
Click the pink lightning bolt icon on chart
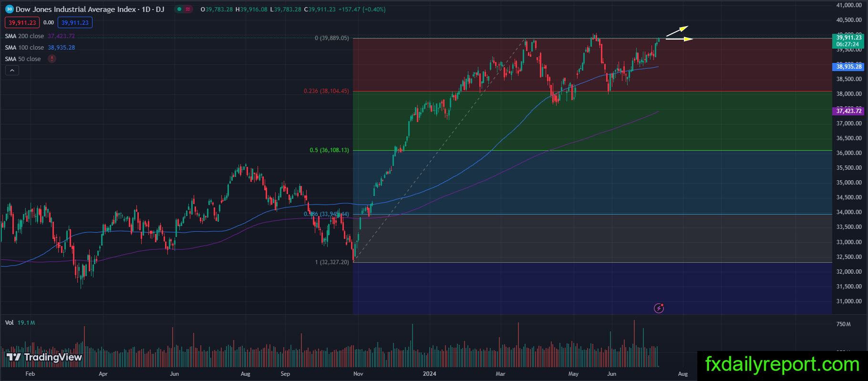pos(659,308)
